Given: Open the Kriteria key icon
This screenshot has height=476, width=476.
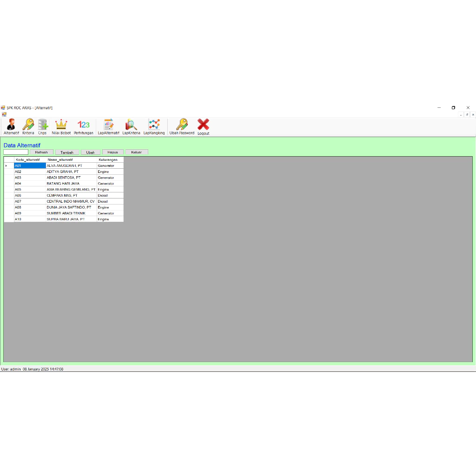Looking at the screenshot, I should click(x=28, y=126).
